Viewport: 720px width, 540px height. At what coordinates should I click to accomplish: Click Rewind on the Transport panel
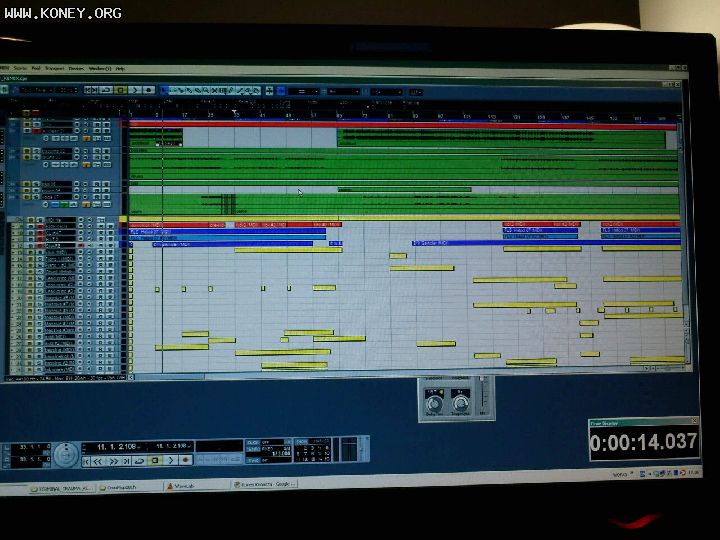click(97, 461)
